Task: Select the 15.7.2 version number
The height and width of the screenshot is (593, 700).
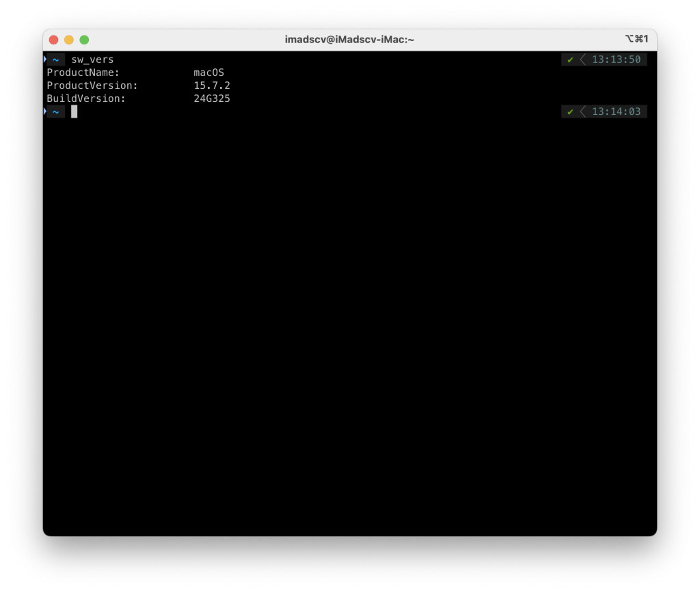Action: (x=212, y=85)
